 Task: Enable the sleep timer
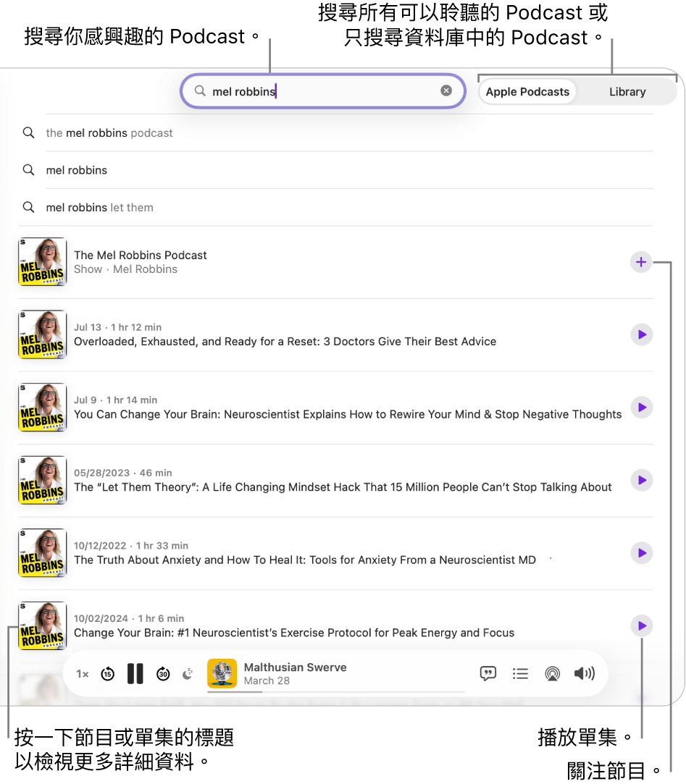(188, 673)
